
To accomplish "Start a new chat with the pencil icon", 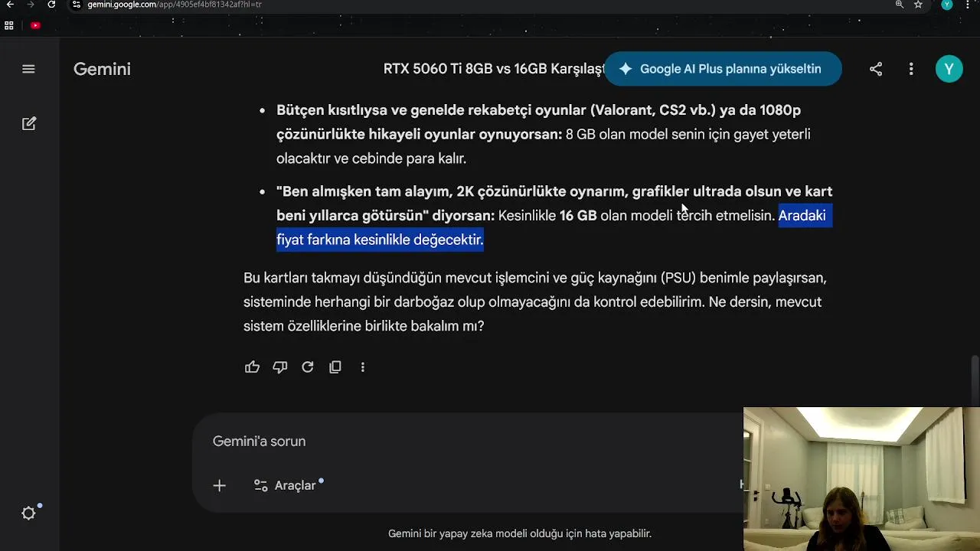I will point(29,123).
